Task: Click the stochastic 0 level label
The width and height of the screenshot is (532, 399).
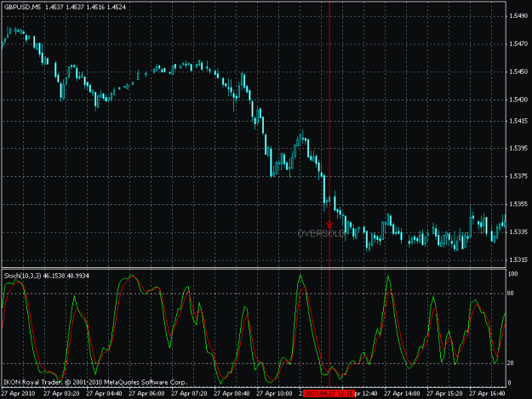Action: pyautogui.click(x=509, y=383)
